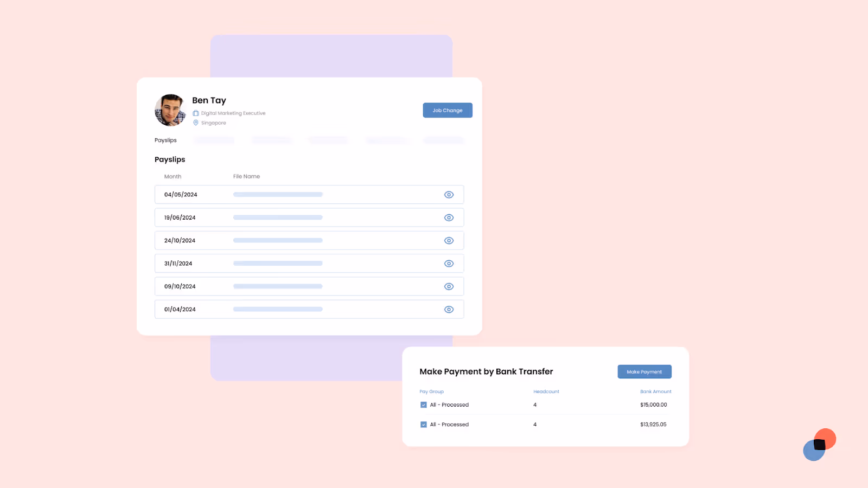Select the 24/10/2024 date cell

click(x=180, y=241)
